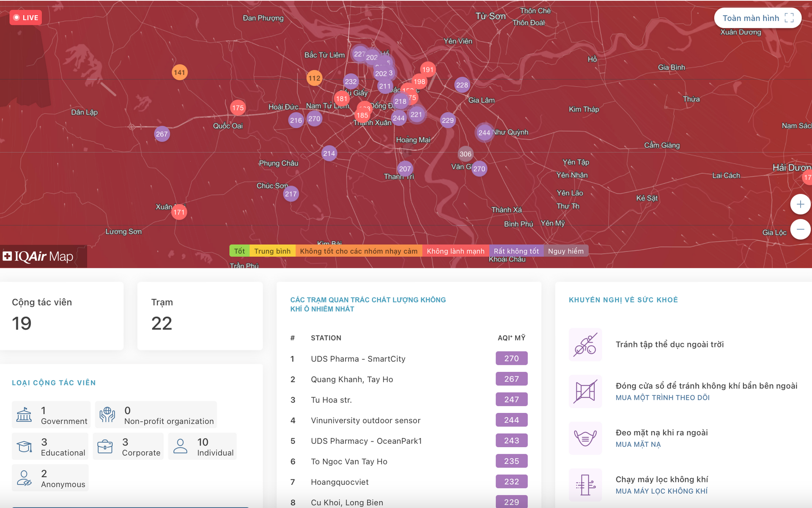The height and width of the screenshot is (508, 812).
Task: Select map marker with AQI 181
Action: (x=342, y=99)
